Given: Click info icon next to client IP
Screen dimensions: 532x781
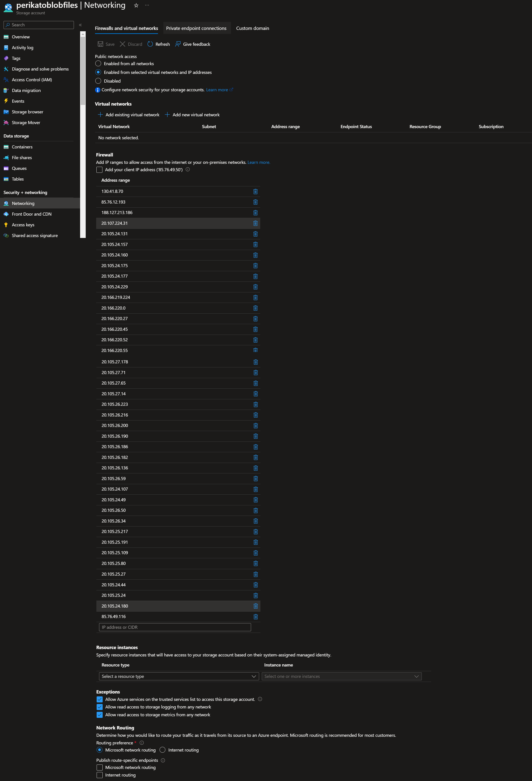Looking at the screenshot, I should coord(188,169).
